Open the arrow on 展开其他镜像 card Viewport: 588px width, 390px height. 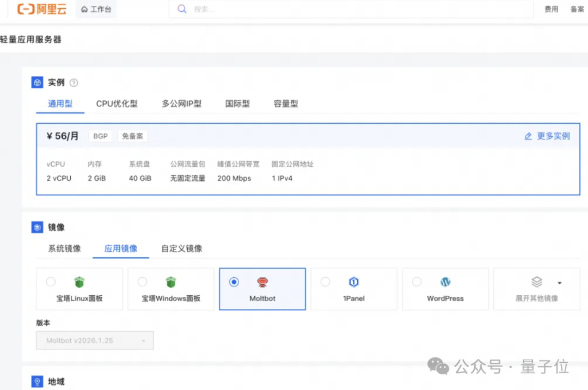[559, 282]
